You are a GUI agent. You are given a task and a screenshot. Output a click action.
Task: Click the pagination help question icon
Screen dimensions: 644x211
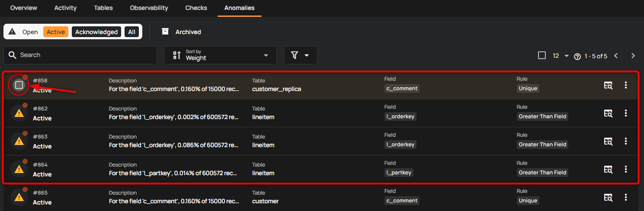coord(577,57)
